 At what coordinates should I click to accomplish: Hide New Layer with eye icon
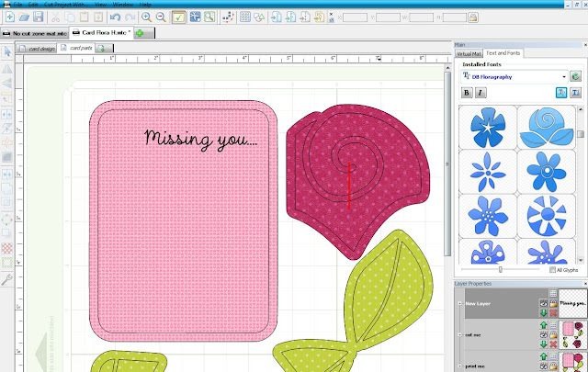point(543,303)
